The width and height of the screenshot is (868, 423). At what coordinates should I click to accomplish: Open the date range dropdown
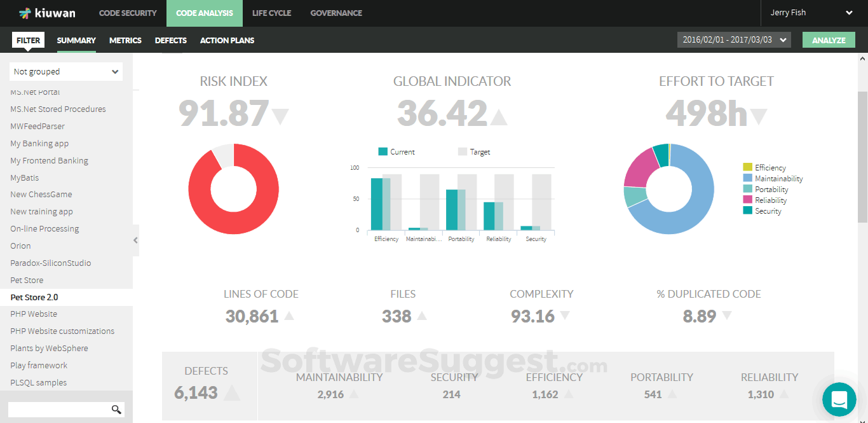pyautogui.click(x=734, y=39)
